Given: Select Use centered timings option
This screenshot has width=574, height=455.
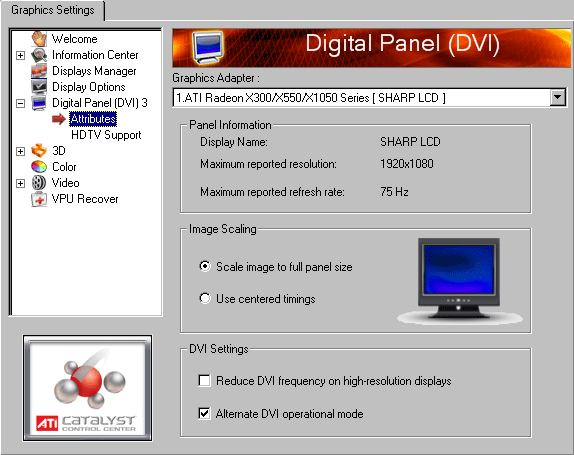Looking at the screenshot, I should (x=205, y=298).
